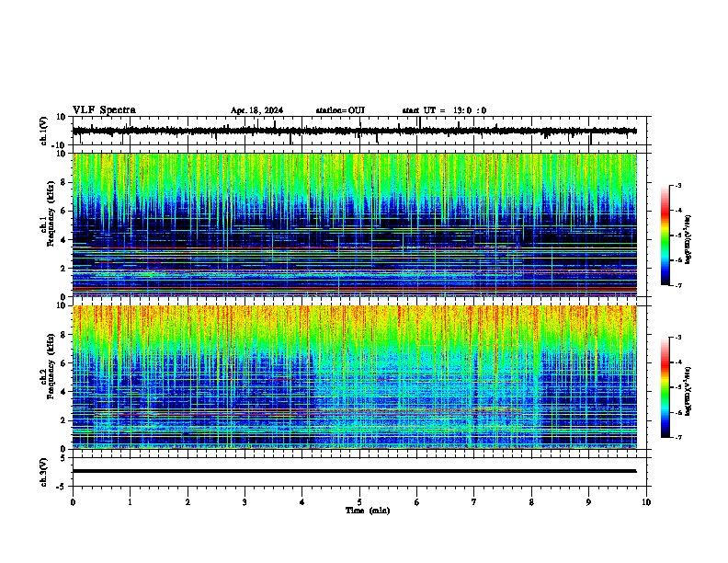This screenshot has height=563, width=728.
Task: Click the ch.1 color scale "log(PSD)" units label
Action: (688, 239)
